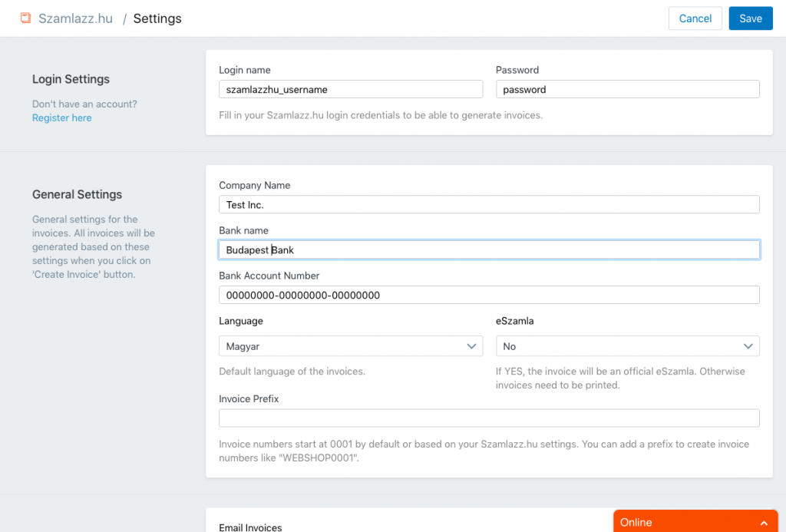Image resolution: width=786 pixels, height=532 pixels.
Task: Click the 'Default language of the invoices.' hint
Action: (x=292, y=372)
